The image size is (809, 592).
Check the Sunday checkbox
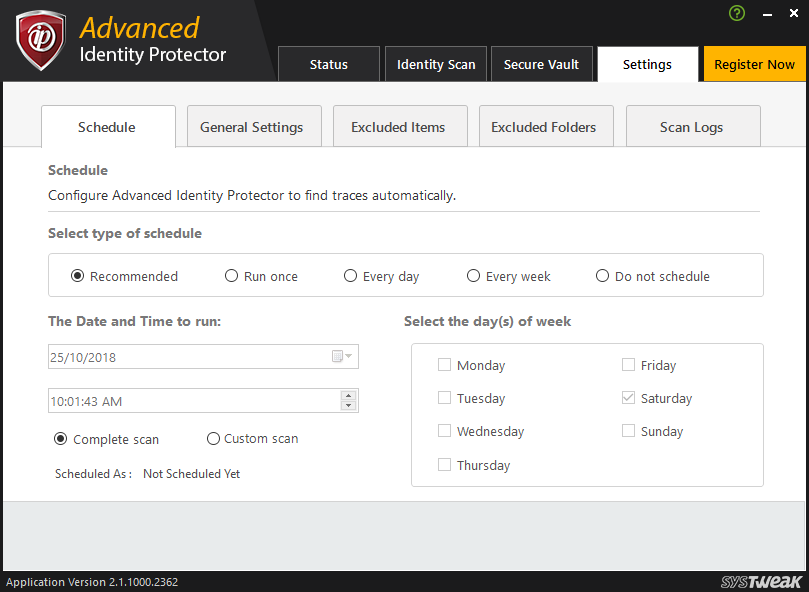click(x=628, y=431)
